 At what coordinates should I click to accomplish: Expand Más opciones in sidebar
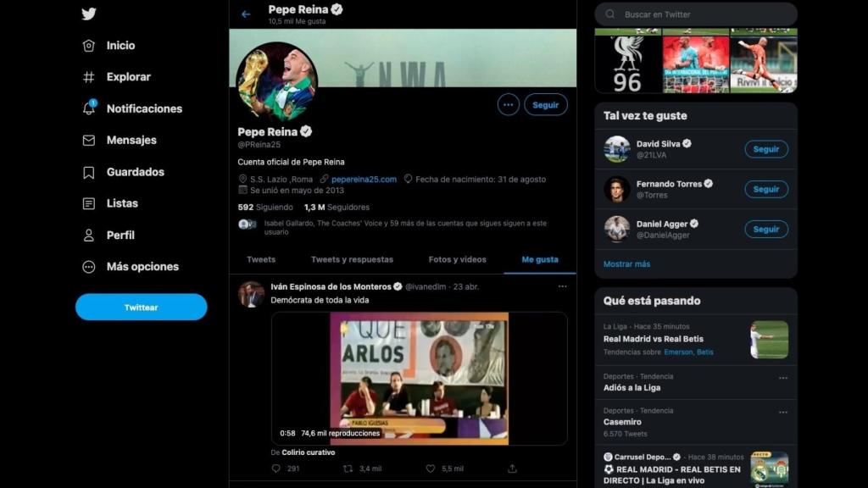89,267
